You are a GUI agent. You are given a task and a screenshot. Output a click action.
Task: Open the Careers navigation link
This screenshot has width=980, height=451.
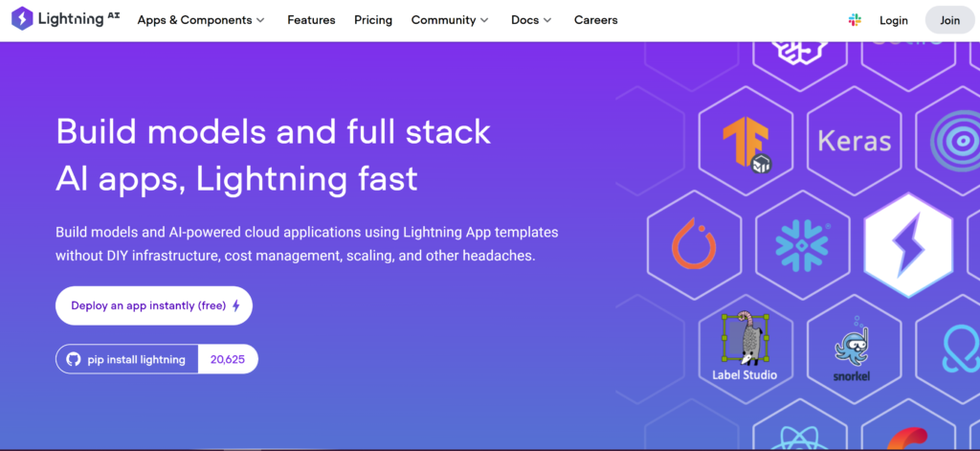point(595,20)
